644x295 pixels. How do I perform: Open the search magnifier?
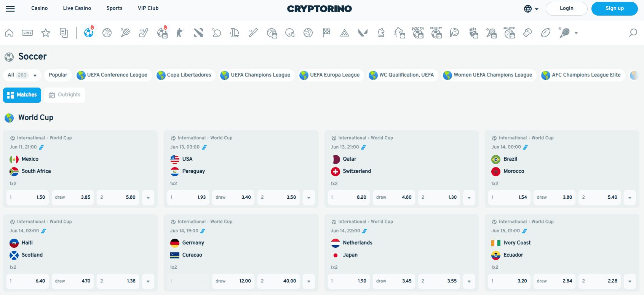pyautogui.click(x=633, y=33)
